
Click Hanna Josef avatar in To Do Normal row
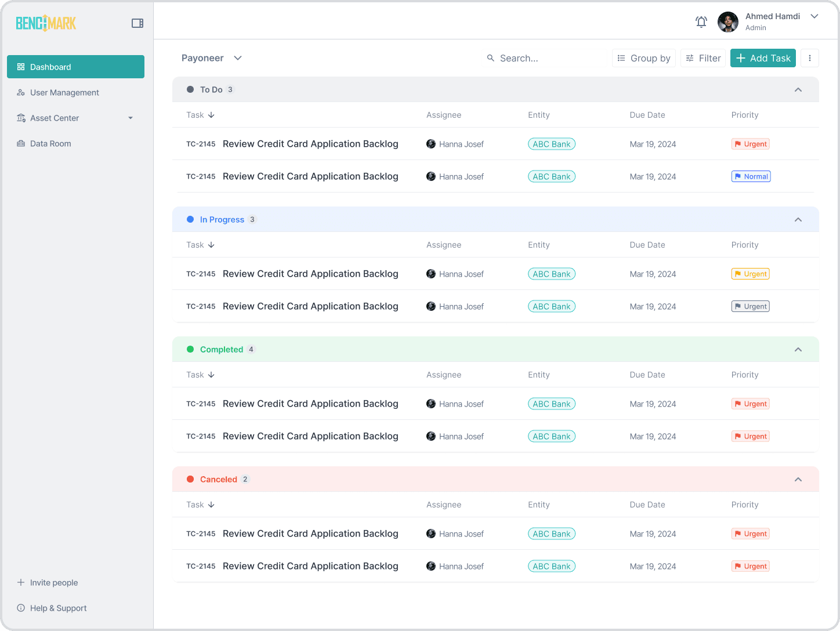click(431, 176)
